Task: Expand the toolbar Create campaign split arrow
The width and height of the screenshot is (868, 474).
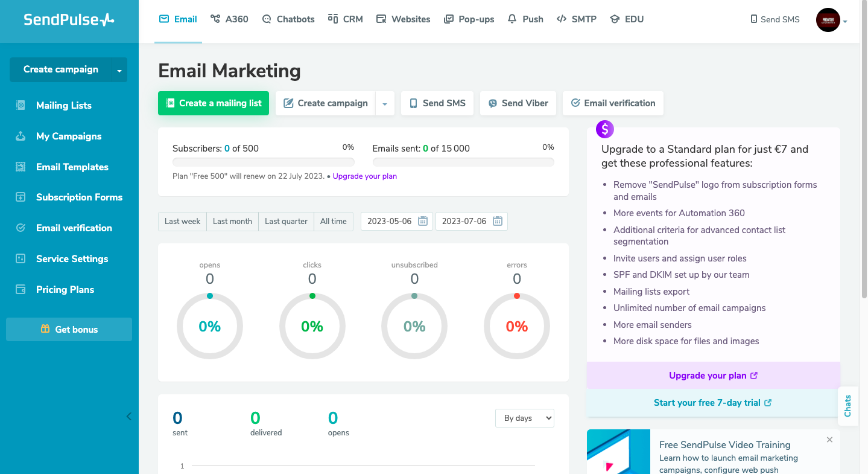Action: click(x=385, y=103)
